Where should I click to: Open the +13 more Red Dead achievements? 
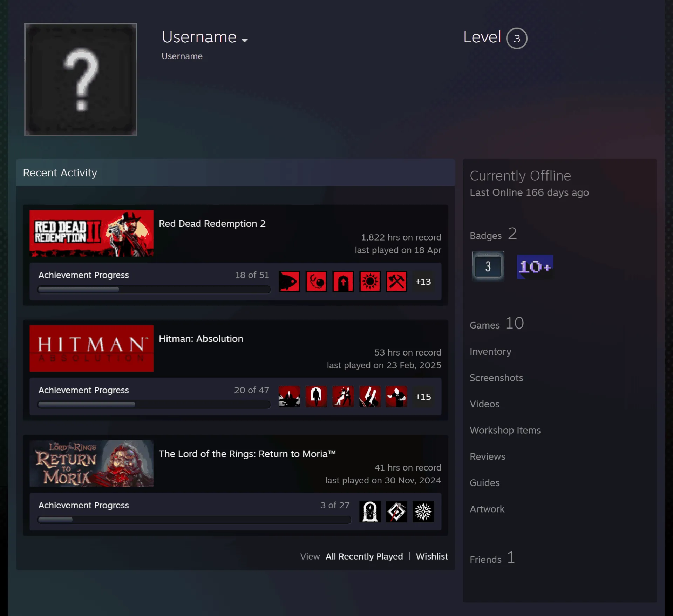[x=423, y=282]
